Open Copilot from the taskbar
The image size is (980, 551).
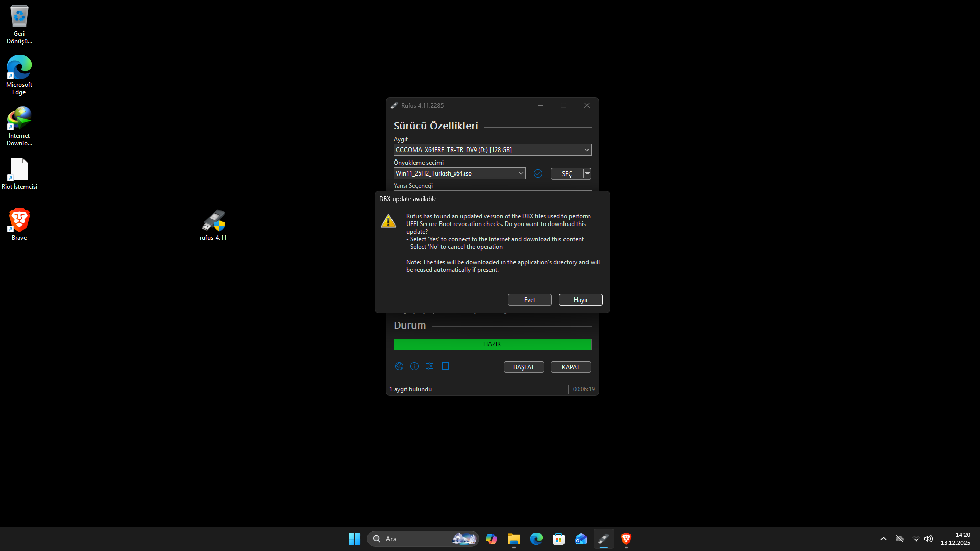(492, 539)
